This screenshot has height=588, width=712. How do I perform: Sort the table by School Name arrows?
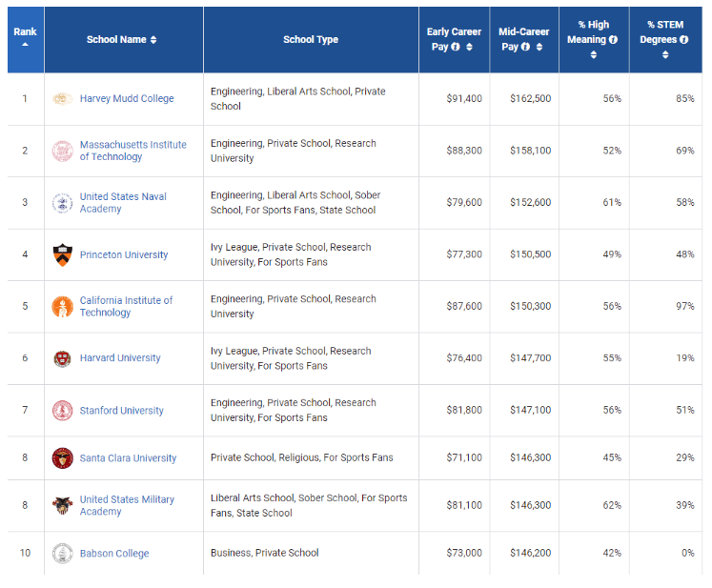(153, 40)
